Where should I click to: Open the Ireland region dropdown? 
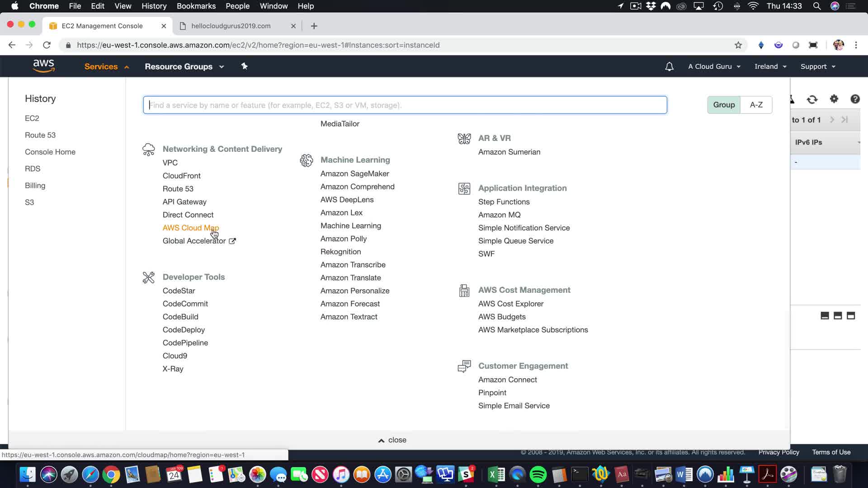pyautogui.click(x=770, y=66)
